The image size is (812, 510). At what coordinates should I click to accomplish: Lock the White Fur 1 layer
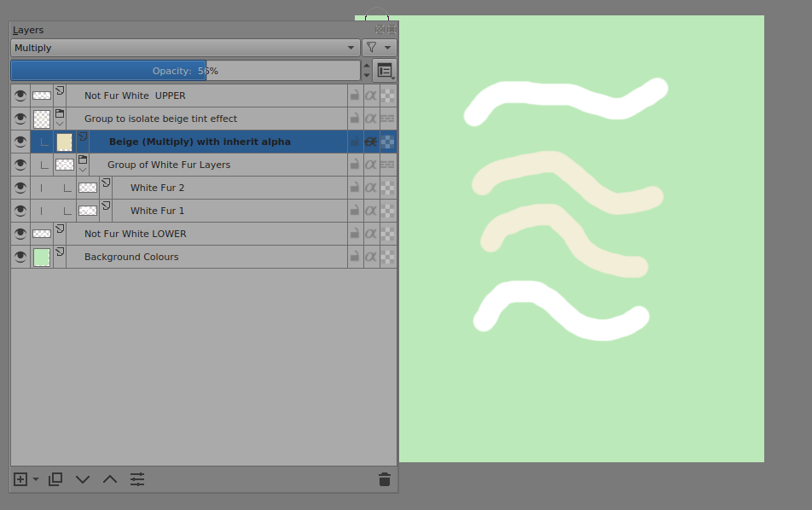point(355,211)
